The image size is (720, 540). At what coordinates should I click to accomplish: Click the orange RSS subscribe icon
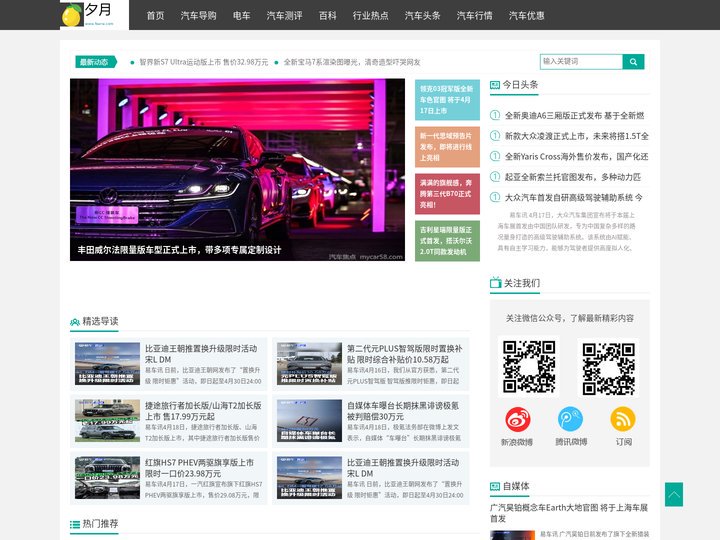[x=623, y=419]
